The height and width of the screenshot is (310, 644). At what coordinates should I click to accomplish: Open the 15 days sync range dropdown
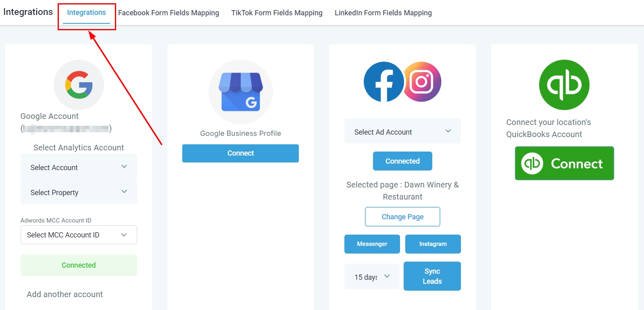372,277
